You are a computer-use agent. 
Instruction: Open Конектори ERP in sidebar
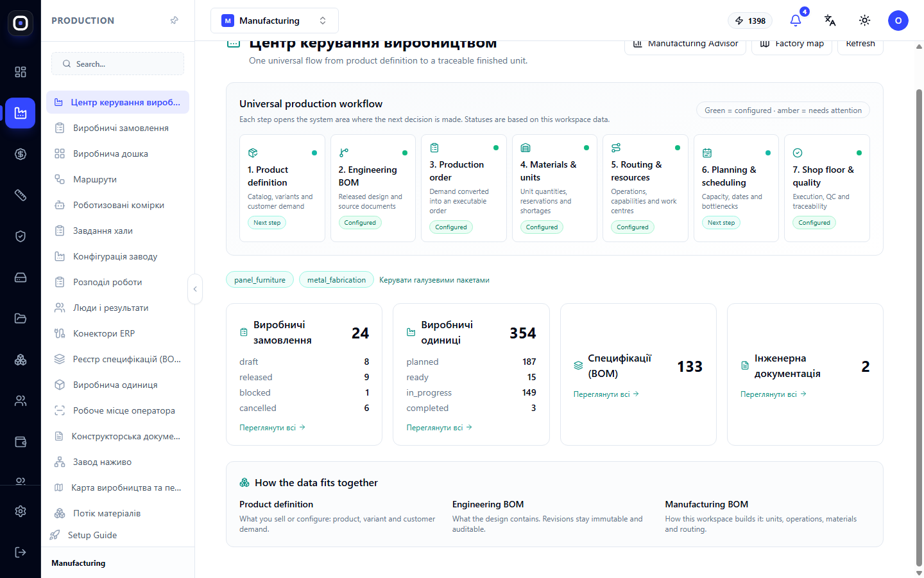point(117,333)
